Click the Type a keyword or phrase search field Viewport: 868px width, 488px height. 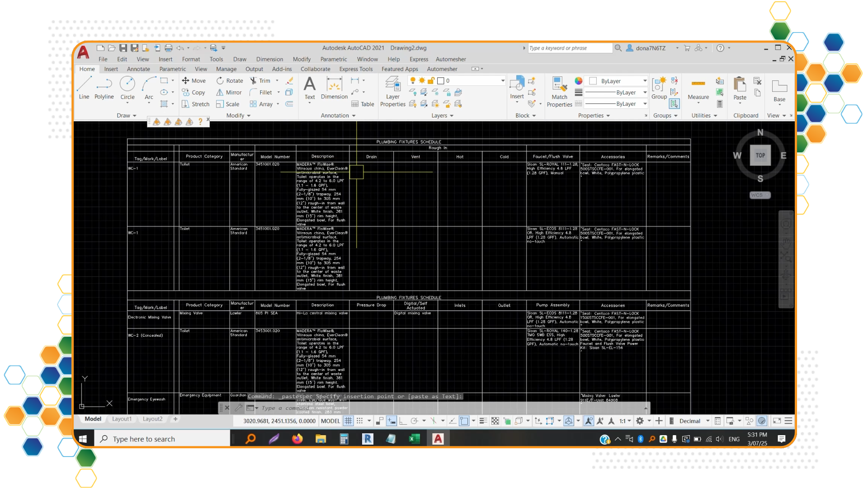click(x=570, y=48)
